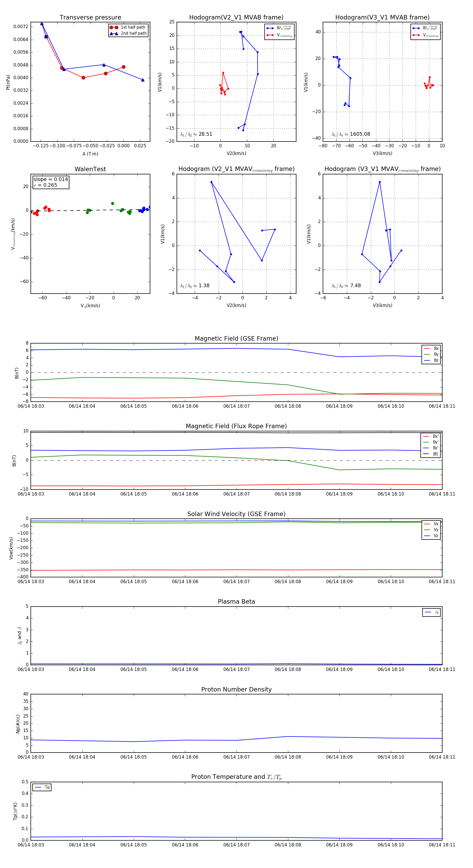Viewport: 473px width, 868px height.
Task: Click the "Plasma Beta" panel title
Action: (x=236, y=602)
